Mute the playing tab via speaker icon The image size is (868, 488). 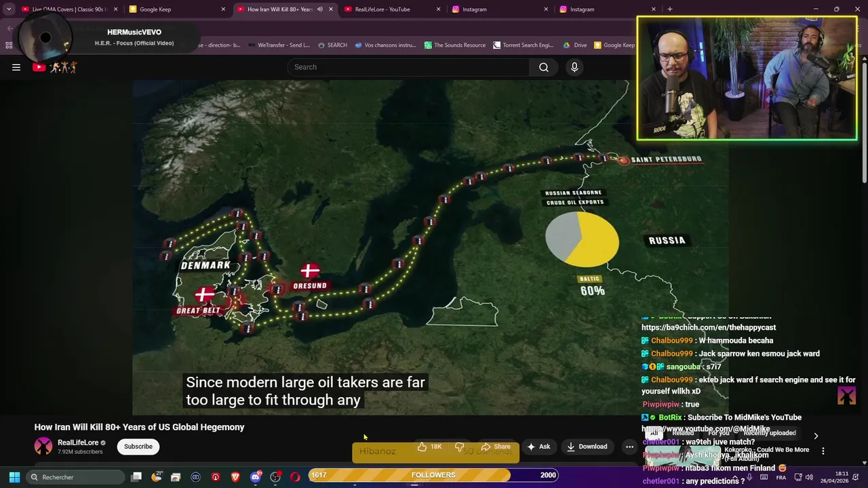[x=320, y=9]
